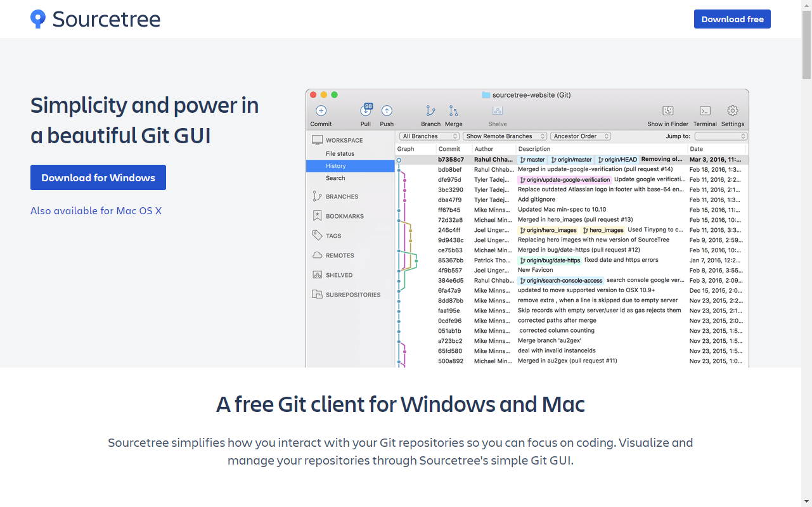Click the Push arrow icon
812x507 pixels.
[x=387, y=111]
